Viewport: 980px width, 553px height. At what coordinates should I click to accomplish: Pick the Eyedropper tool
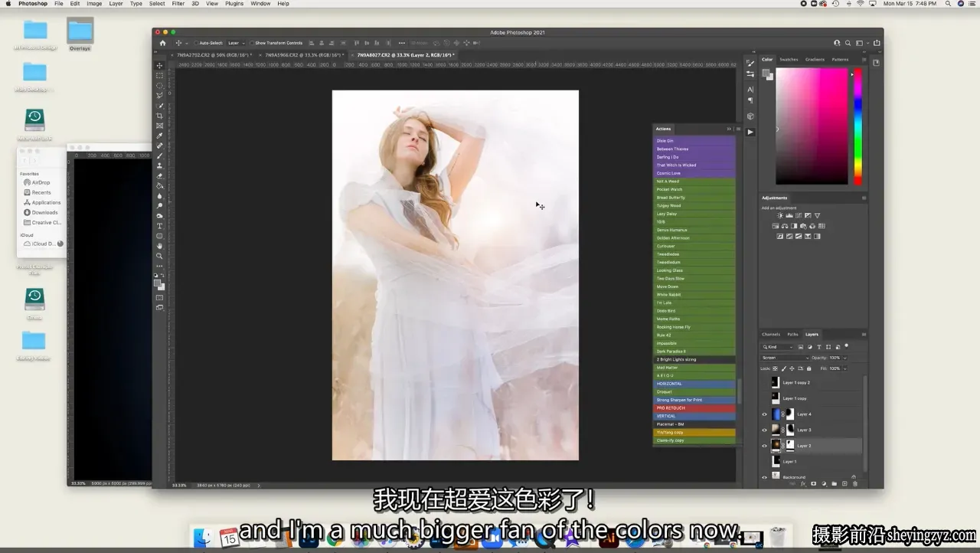point(159,136)
